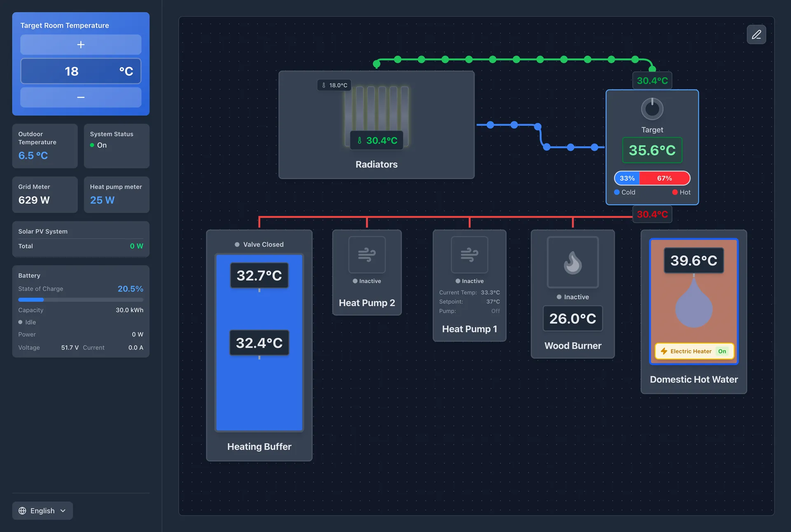The image size is (791, 532).
Task: Click the Cold legend label
Action: click(x=625, y=192)
